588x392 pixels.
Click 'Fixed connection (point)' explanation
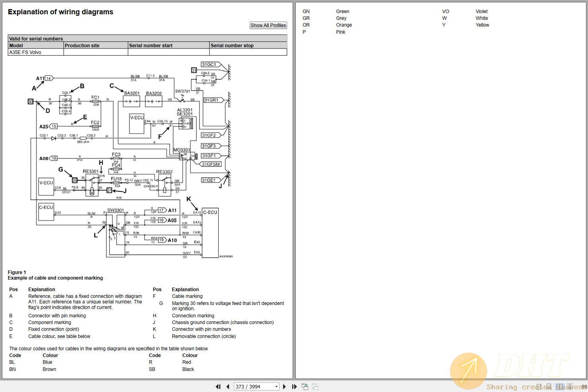(54, 329)
